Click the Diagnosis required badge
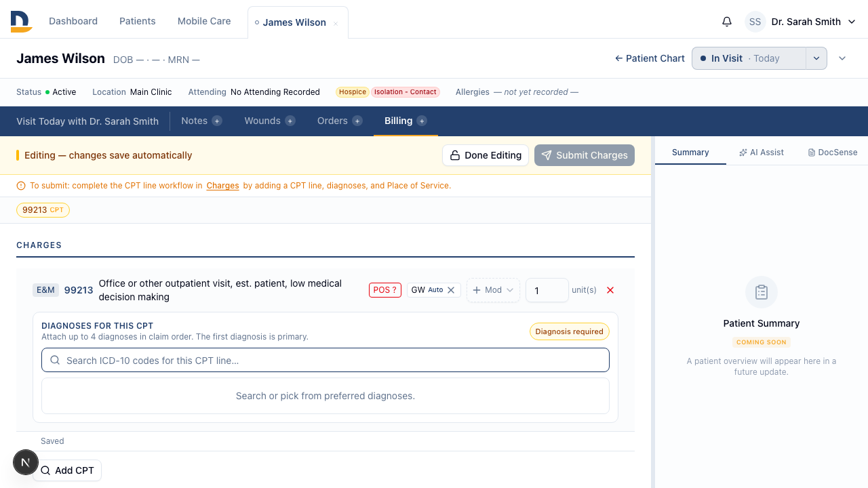The width and height of the screenshot is (868, 488). [570, 331]
